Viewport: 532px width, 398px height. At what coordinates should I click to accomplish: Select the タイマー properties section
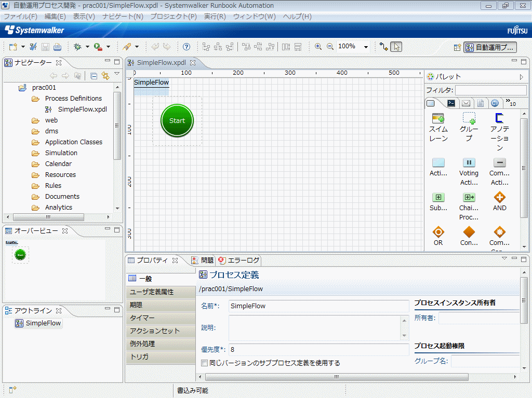[x=161, y=318]
